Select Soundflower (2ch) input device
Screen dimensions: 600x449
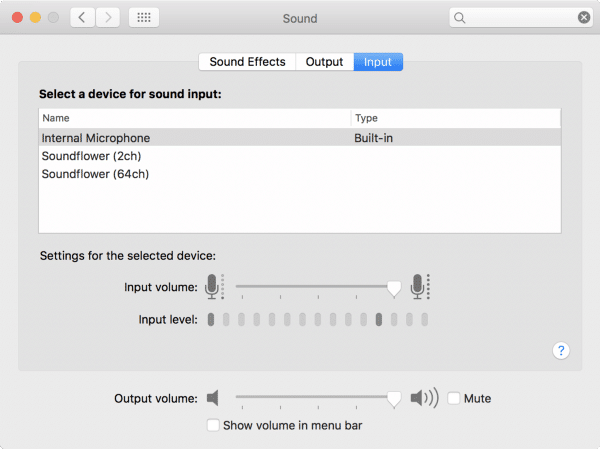300,156
